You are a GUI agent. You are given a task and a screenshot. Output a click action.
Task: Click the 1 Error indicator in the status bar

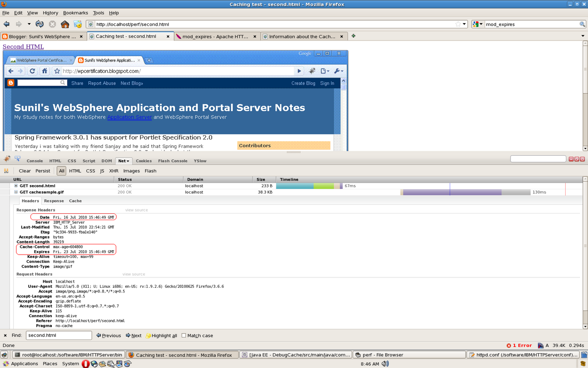coord(519,345)
